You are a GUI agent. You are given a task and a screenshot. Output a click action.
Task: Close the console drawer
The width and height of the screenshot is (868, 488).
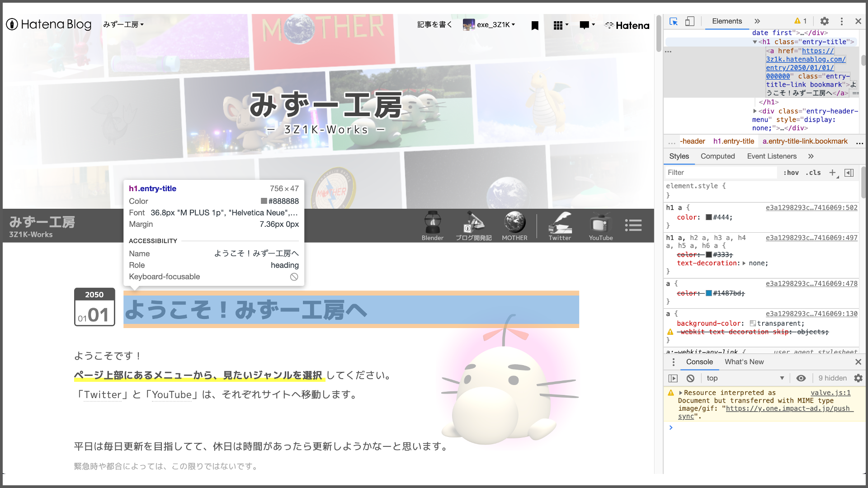pos(858,362)
